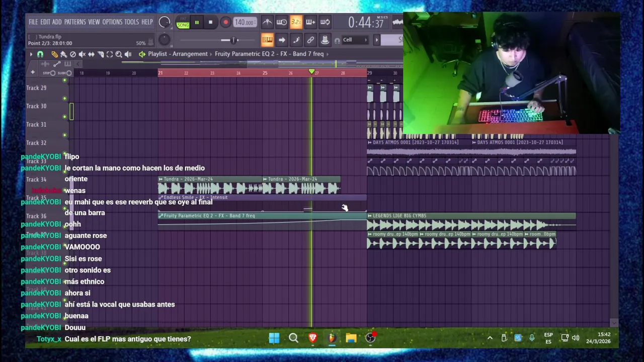This screenshot has height=362, width=644.
Task: Select the Delete tool in playlist toolbar
Action: coord(73,54)
